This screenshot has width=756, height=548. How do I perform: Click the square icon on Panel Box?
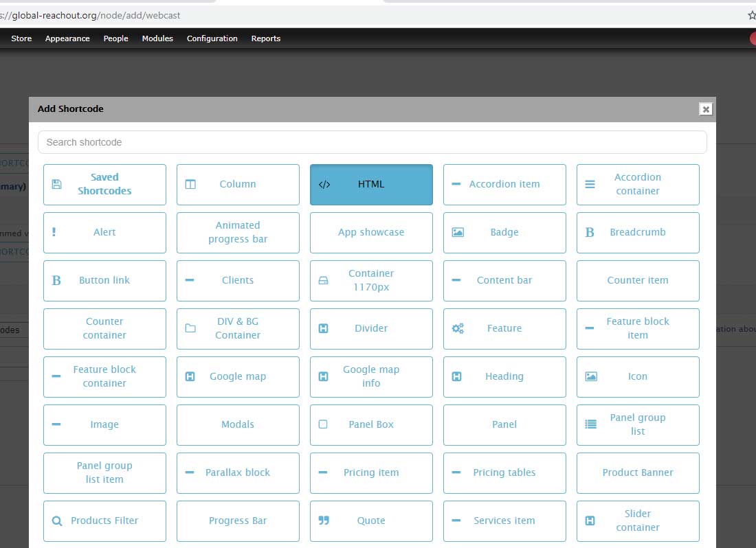click(x=323, y=424)
